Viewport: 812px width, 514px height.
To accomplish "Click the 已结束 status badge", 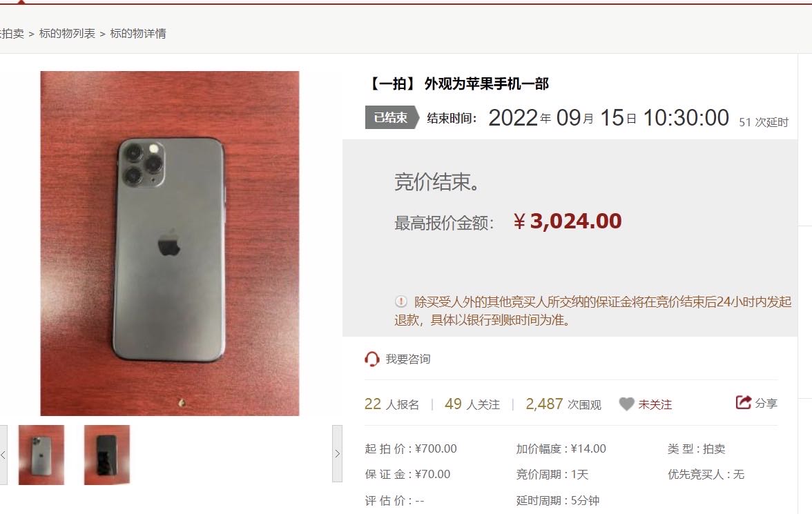I will pyautogui.click(x=391, y=117).
